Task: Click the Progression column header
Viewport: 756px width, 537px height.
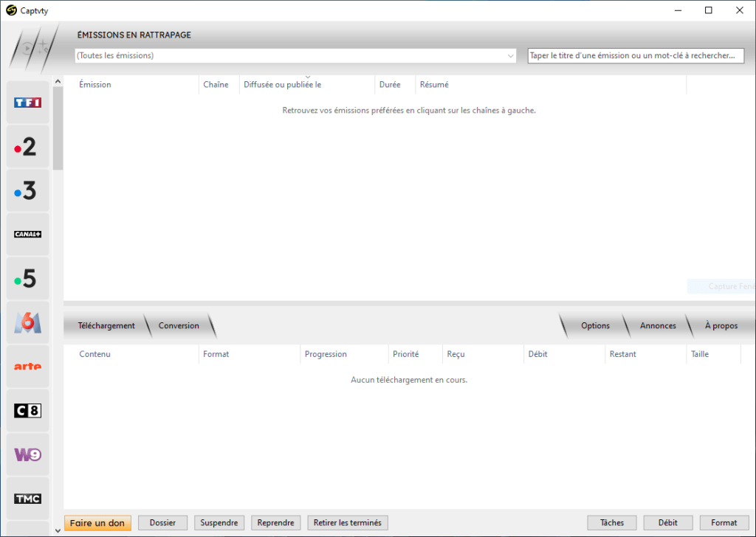Action: 344,354
